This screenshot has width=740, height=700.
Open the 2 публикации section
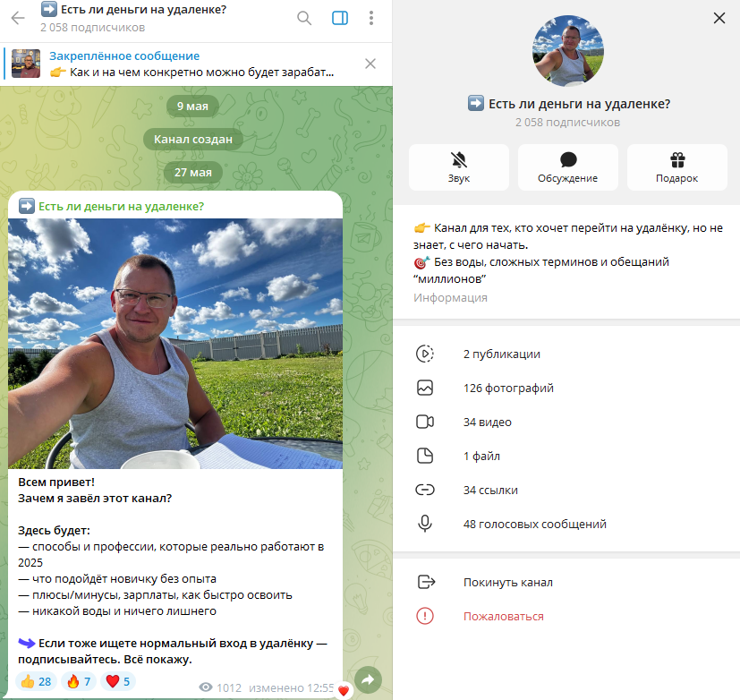click(501, 354)
